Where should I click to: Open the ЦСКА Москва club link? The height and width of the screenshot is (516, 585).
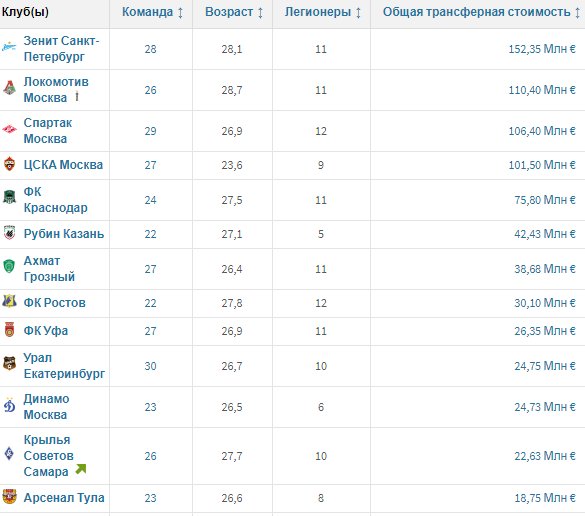(63, 165)
